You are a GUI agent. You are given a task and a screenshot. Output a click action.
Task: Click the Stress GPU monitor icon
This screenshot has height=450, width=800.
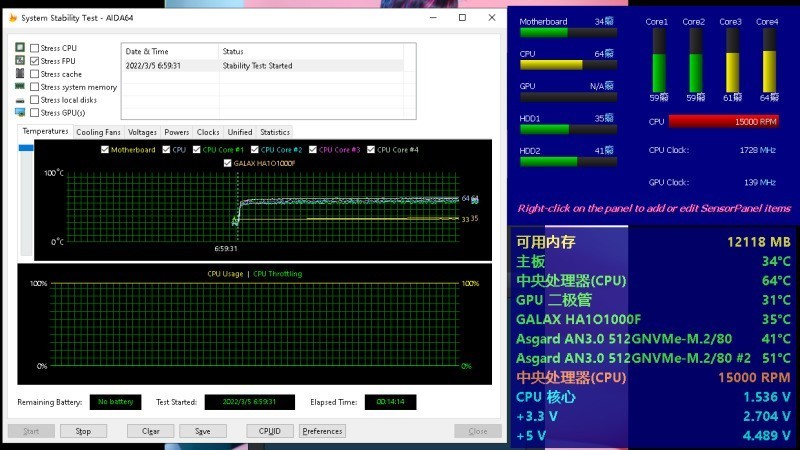(x=20, y=113)
